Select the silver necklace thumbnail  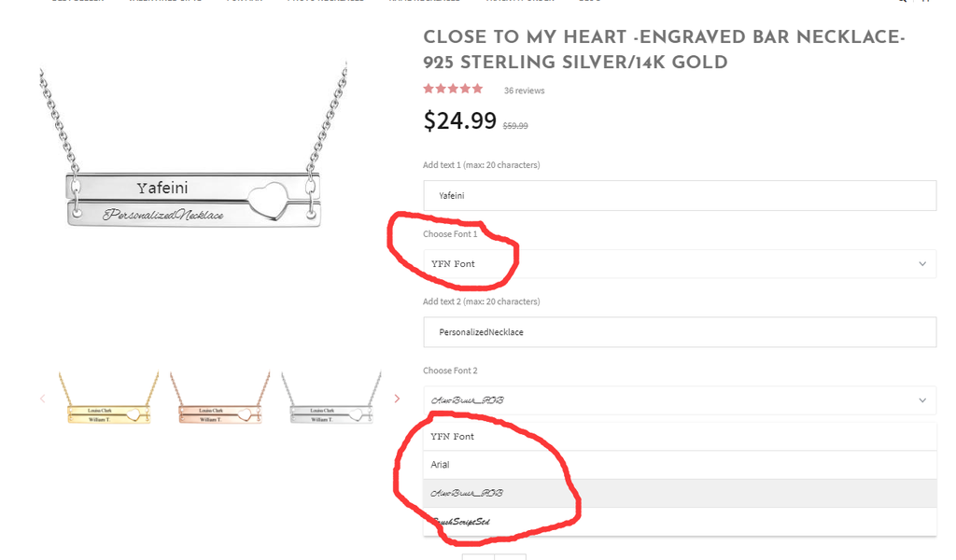pyautogui.click(x=331, y=399)
